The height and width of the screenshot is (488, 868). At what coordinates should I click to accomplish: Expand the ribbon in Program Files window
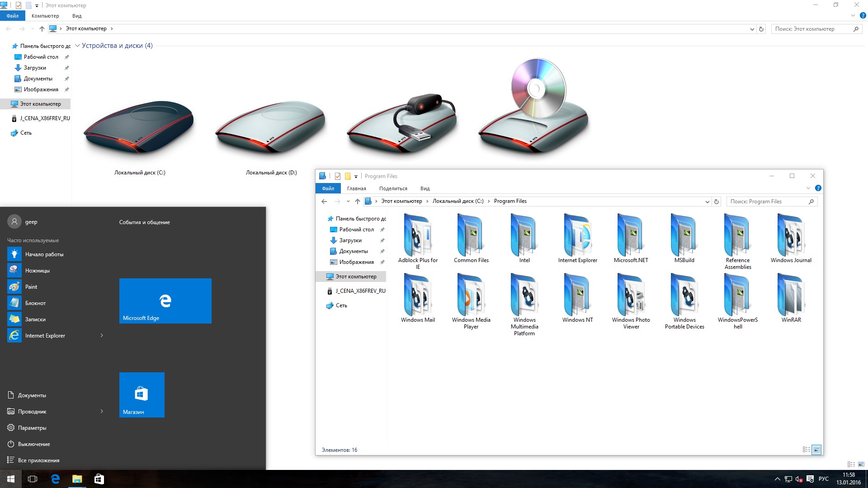[x=808, y=188]
